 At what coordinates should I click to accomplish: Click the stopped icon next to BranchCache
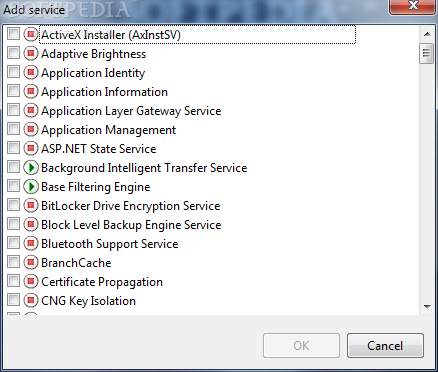[31, 262]
